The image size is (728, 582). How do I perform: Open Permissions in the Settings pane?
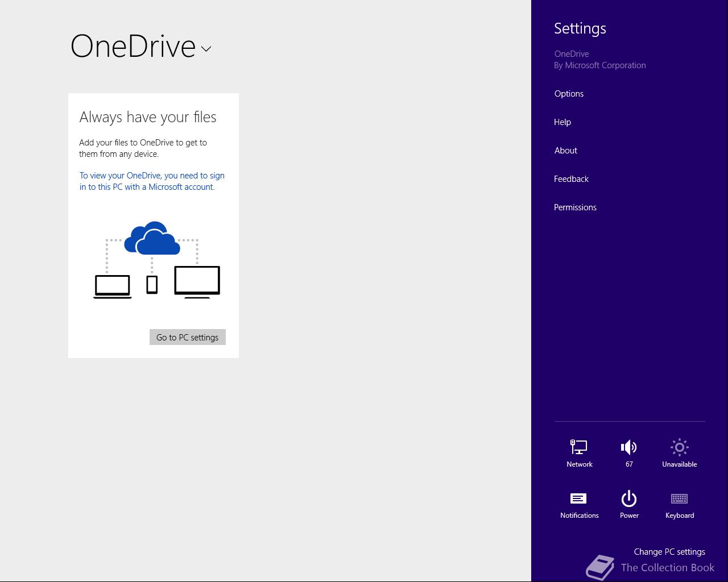tap(575, 207)
